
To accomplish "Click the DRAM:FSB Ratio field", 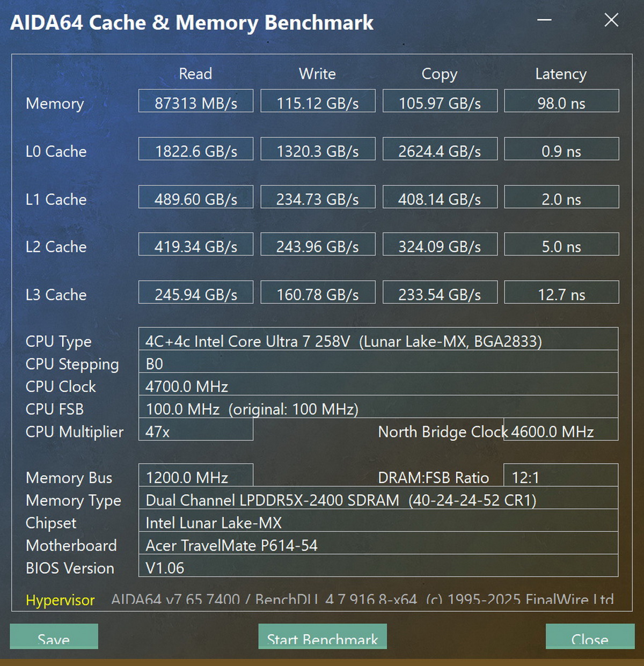I will tap(561, 476).
